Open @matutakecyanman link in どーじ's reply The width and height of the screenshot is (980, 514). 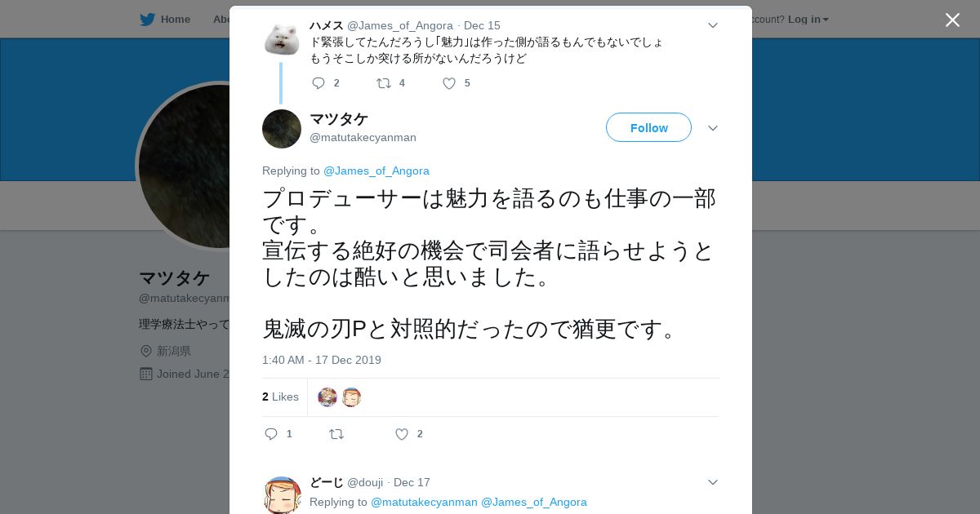point(424,502)
